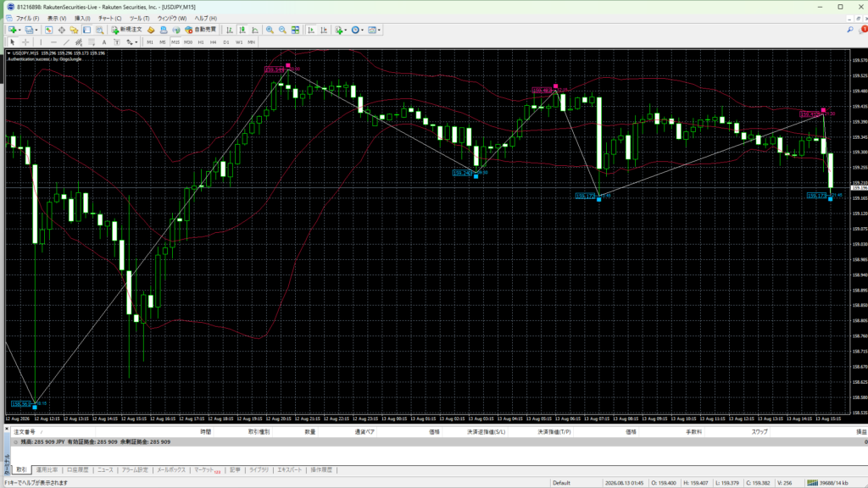Viewport: 868px width, 488px height.
Task: Switch to the 口座履歴 tab
Action: pyautogui.click(x=77, y=469)
